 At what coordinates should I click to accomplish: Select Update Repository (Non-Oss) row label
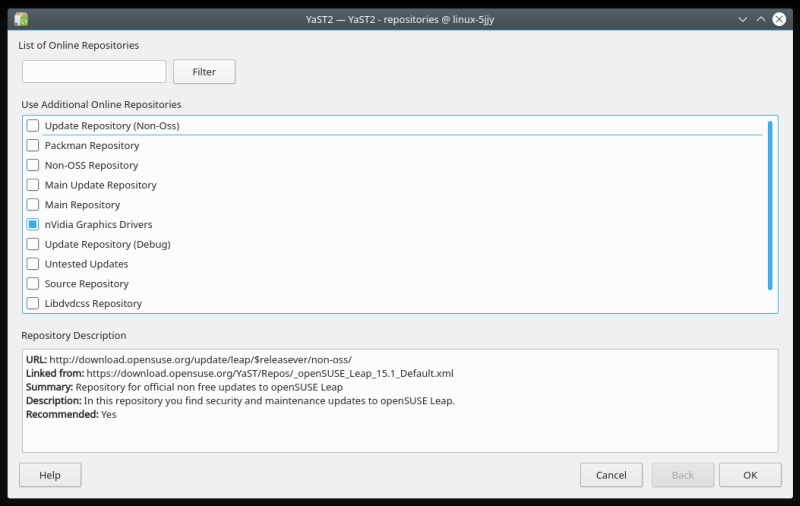(112, 125)
